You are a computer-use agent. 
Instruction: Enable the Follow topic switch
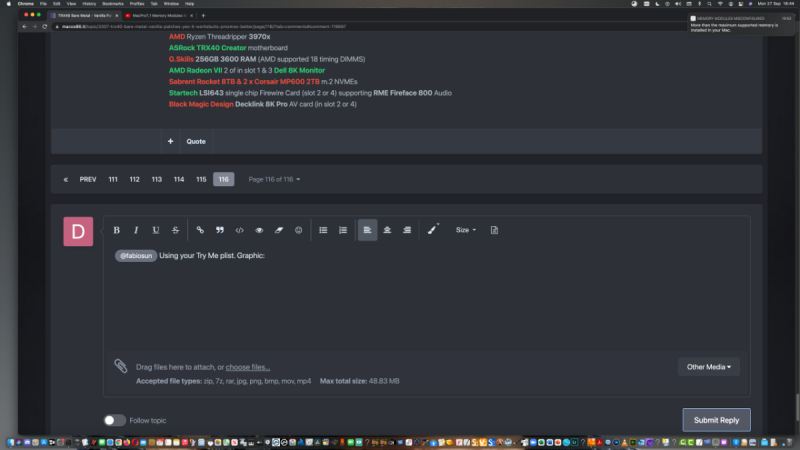114,420
